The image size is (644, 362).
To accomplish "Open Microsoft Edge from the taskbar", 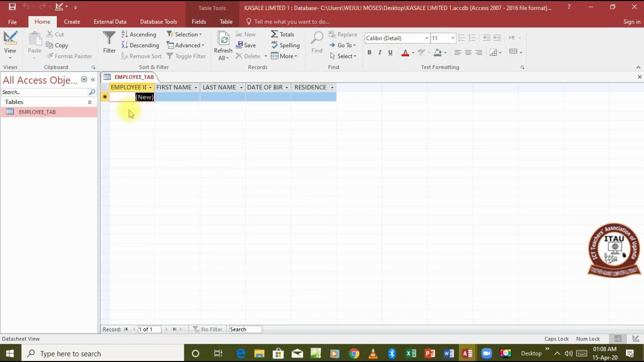I will click(x=240, y=353).
